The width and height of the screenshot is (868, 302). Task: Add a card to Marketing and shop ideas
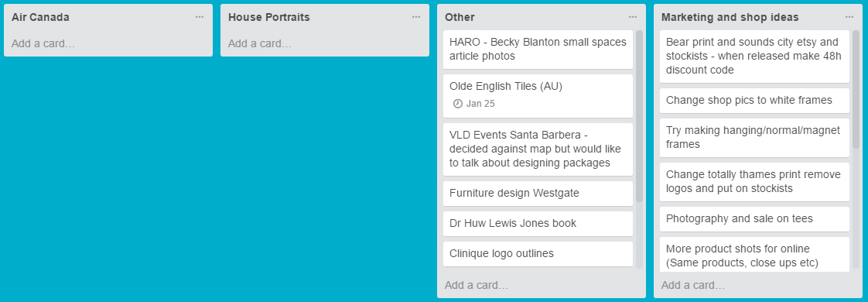757,286
